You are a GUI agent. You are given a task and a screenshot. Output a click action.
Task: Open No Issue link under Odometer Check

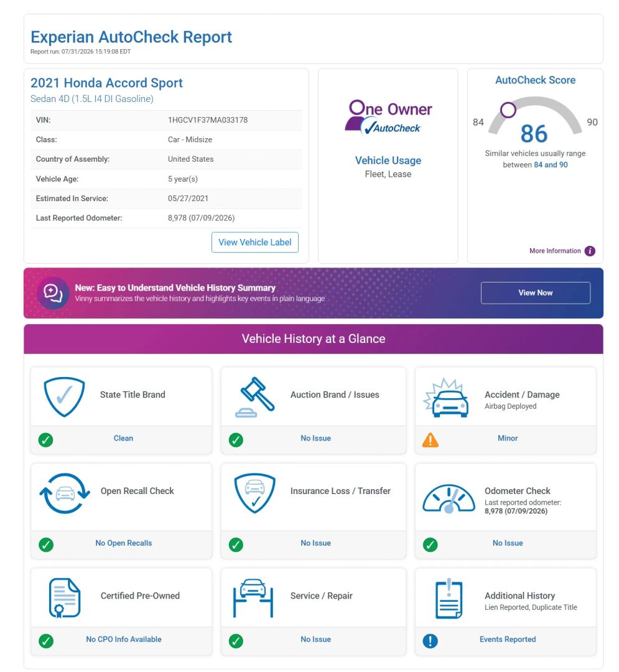pos(508,543)
